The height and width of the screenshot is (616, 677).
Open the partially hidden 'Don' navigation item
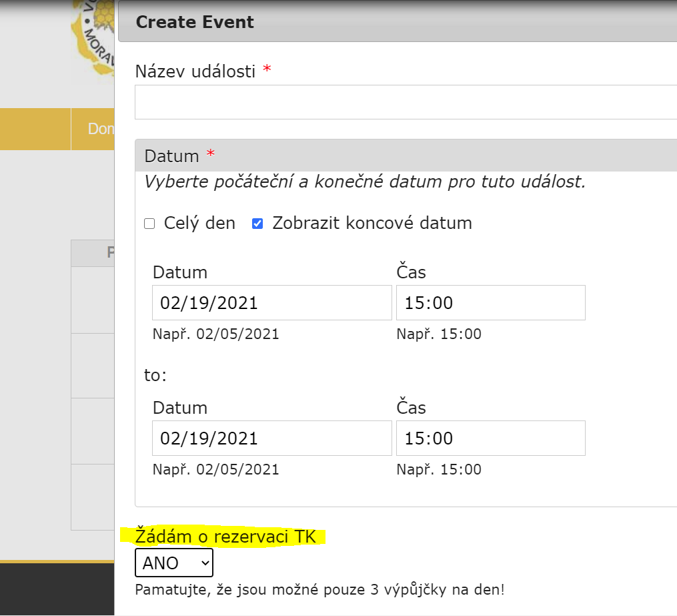click(100, 129)
